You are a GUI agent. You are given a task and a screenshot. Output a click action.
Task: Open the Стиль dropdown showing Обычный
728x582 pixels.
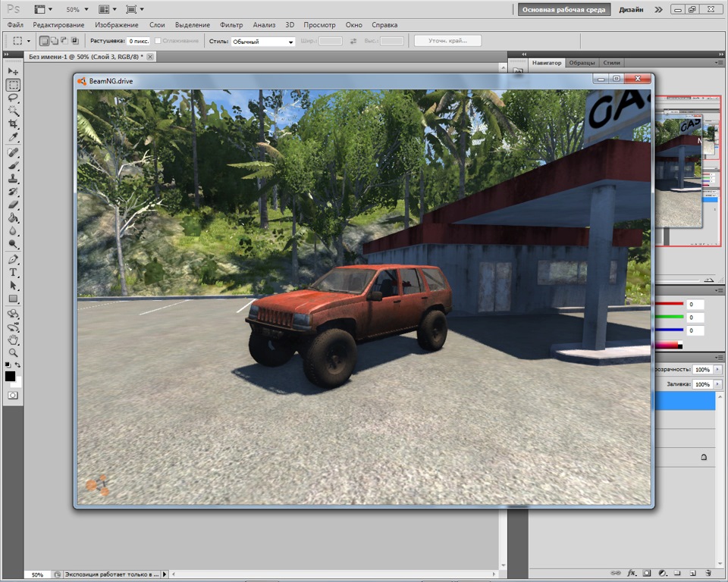point(263,42)
